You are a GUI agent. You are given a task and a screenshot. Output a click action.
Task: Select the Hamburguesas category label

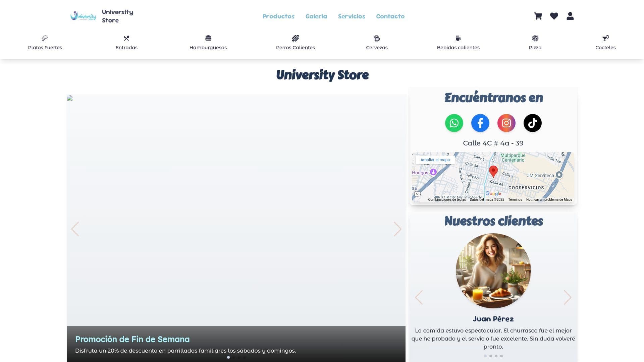point(208,48)
